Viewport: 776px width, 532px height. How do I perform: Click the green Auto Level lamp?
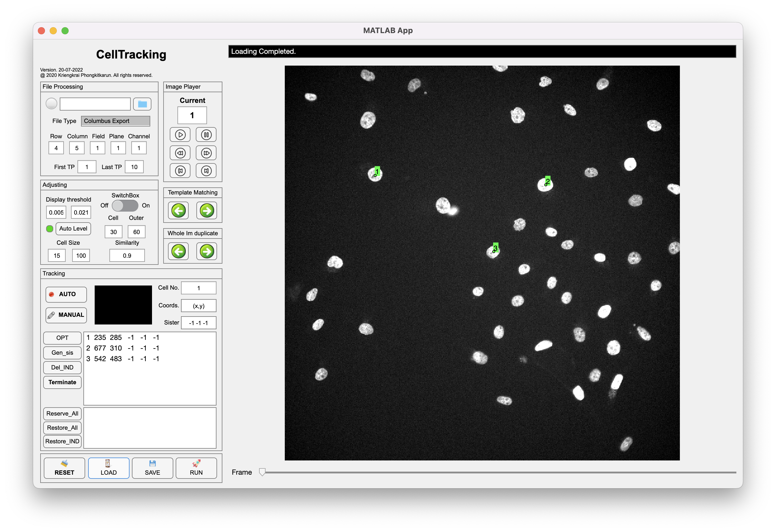(49, 229)
